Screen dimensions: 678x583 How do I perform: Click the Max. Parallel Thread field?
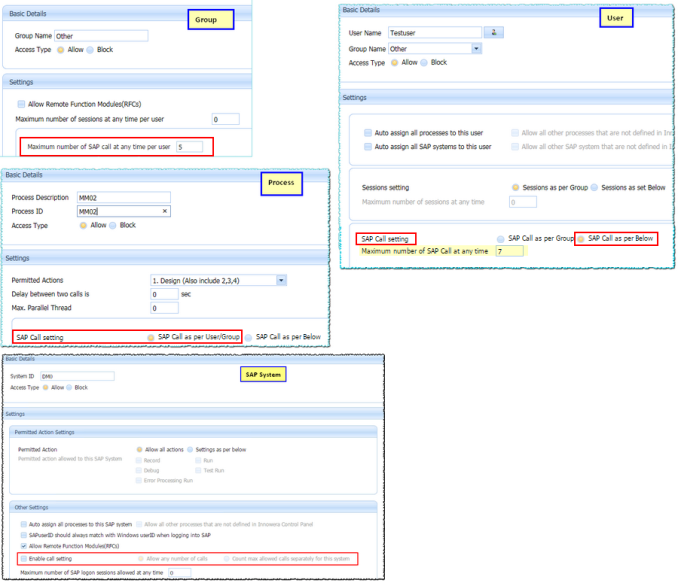point(164,308)
